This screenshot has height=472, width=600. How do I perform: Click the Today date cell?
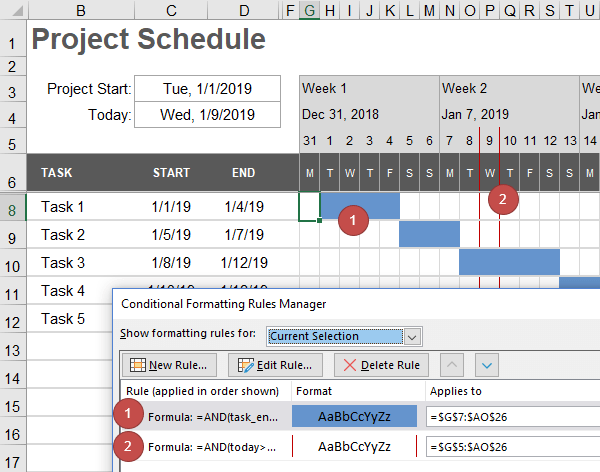pyautogui.click(x=207, y=115)
